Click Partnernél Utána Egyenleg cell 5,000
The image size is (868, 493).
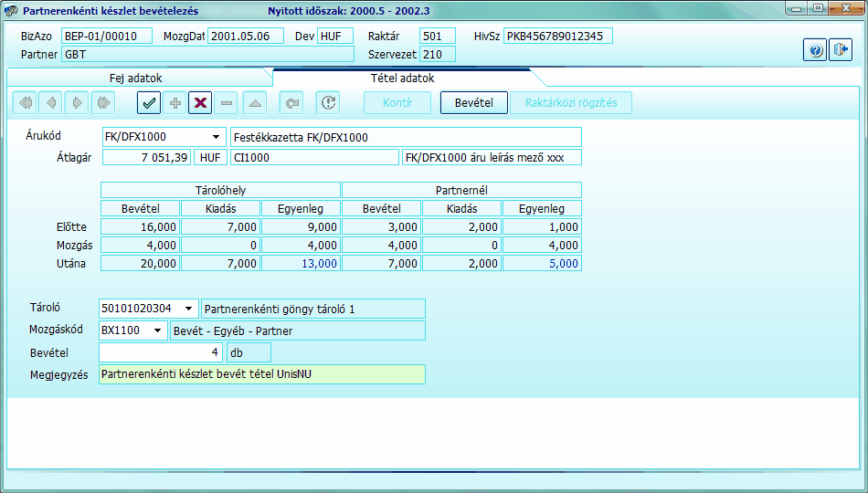click(542, 263)
